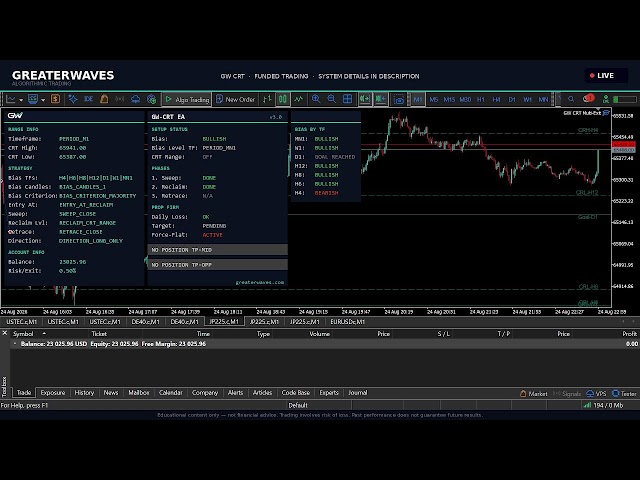Open the History tab

[84, 393]
